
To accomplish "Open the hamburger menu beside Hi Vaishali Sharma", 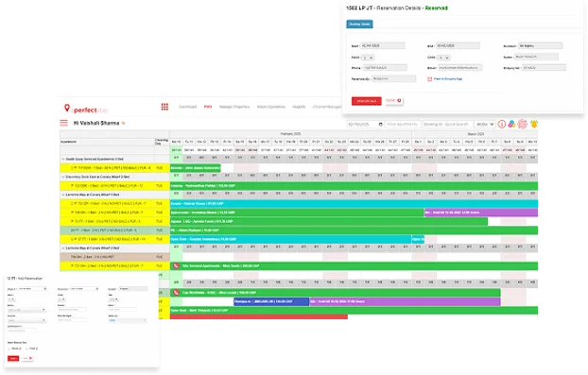I will pyautogui.click(x=63, y=123).
